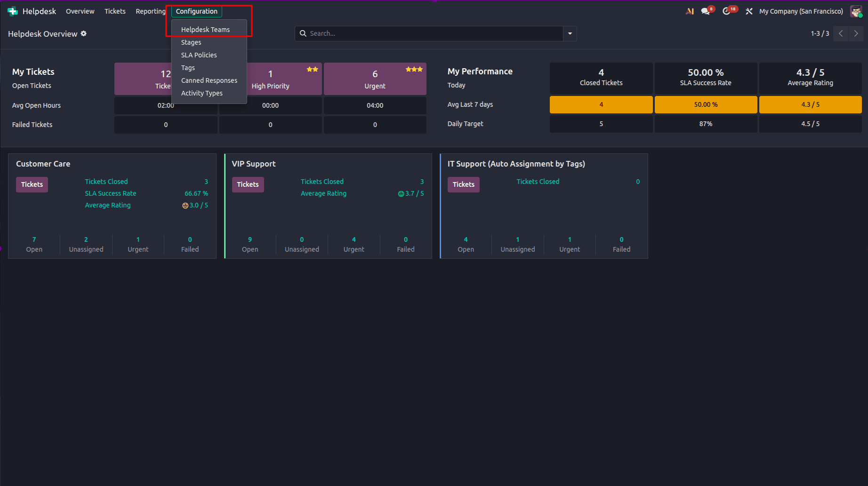Select Helpdesk Teams from the Configuration menu
The width and height of the screenshot is (868, 486).
[209, 30]
